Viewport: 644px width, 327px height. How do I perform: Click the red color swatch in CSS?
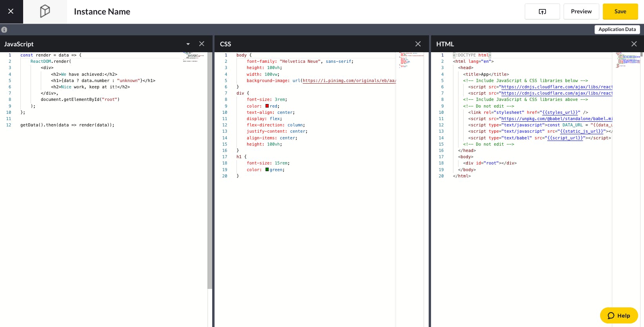pos(267,106)
